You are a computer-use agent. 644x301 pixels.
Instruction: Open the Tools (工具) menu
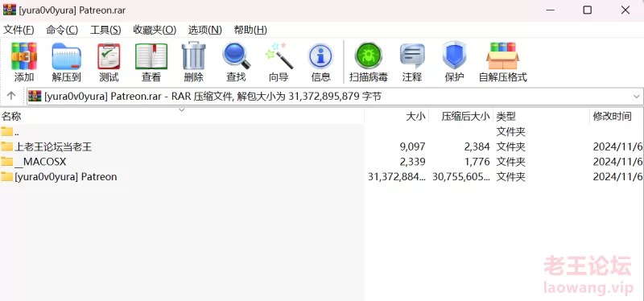tap(105, 30)
